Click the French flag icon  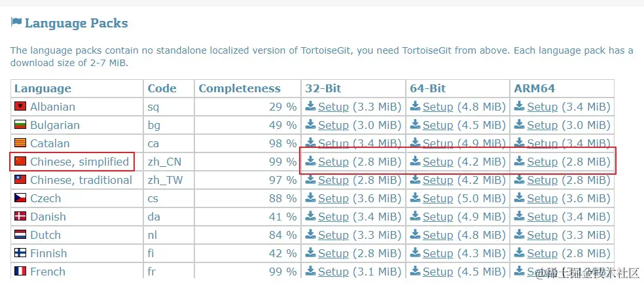coord(20,272)
